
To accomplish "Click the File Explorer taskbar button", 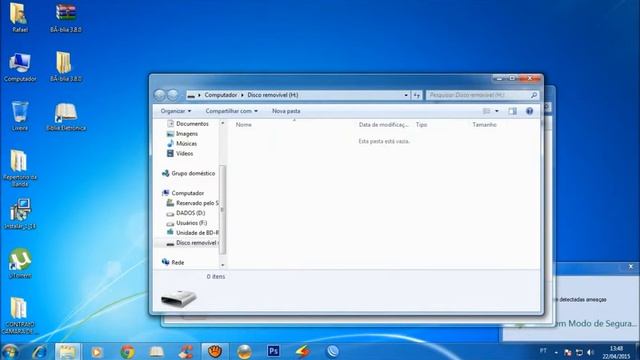I will coord(67,351).
